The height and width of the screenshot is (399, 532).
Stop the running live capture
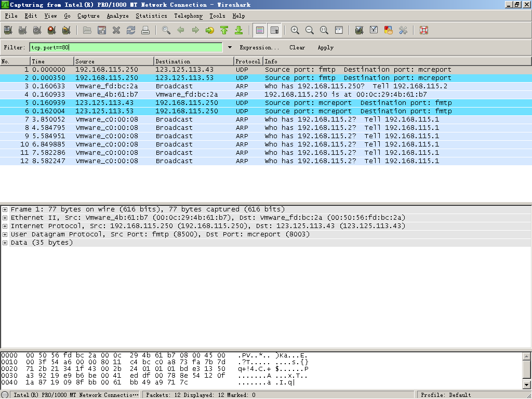(x=52, y=30)
